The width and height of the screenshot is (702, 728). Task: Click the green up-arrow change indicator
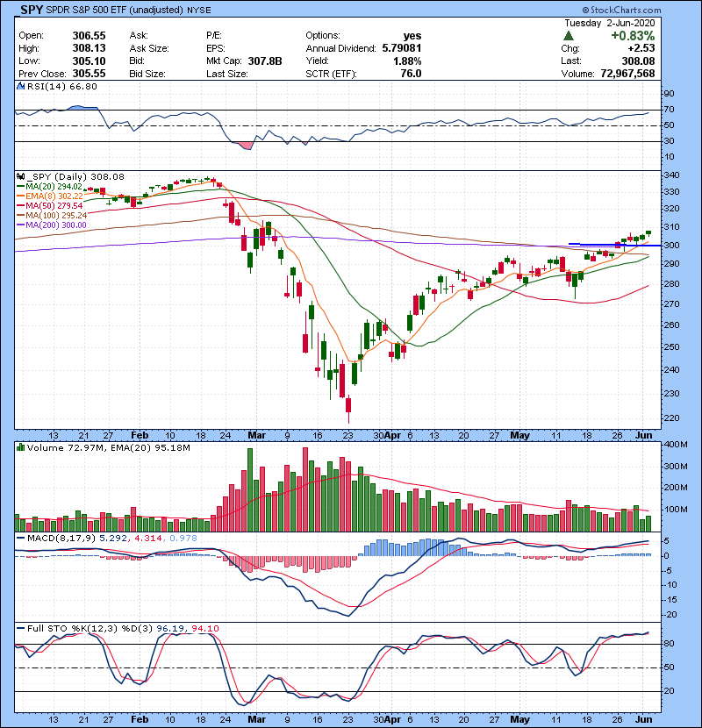point(569,36)
